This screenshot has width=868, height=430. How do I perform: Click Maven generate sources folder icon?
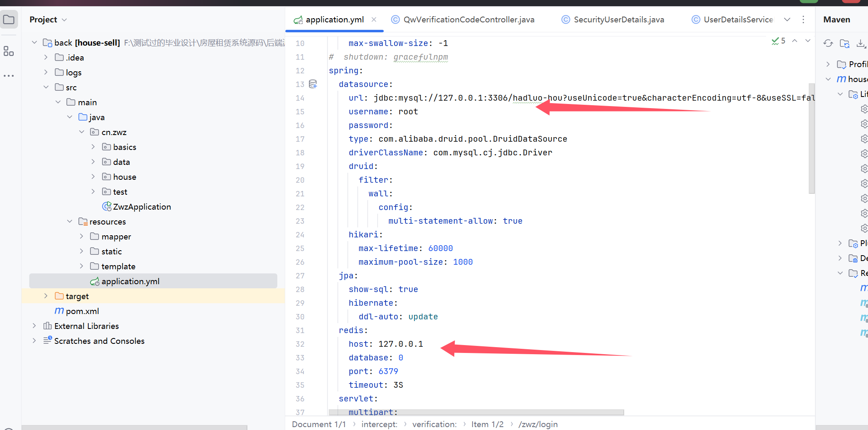tap(844, 43)
